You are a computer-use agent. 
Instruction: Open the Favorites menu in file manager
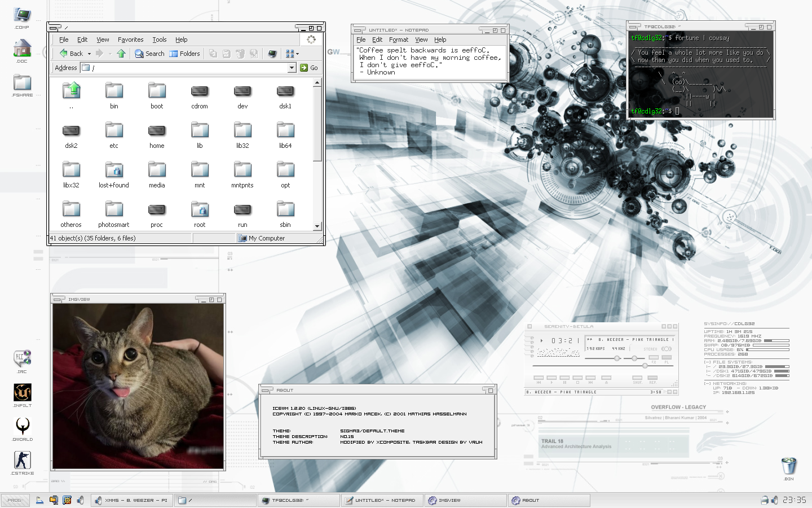pyautogui.click(x=130, y=40)
